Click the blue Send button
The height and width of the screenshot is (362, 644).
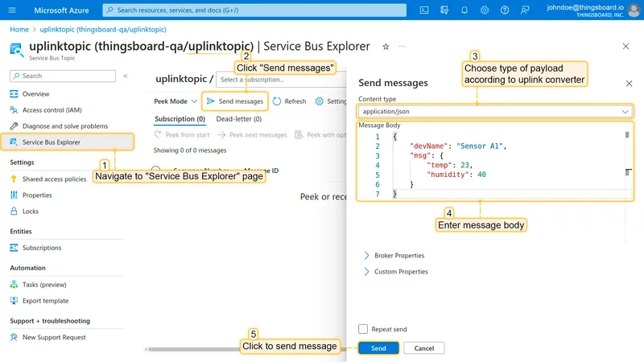[378, 348]
